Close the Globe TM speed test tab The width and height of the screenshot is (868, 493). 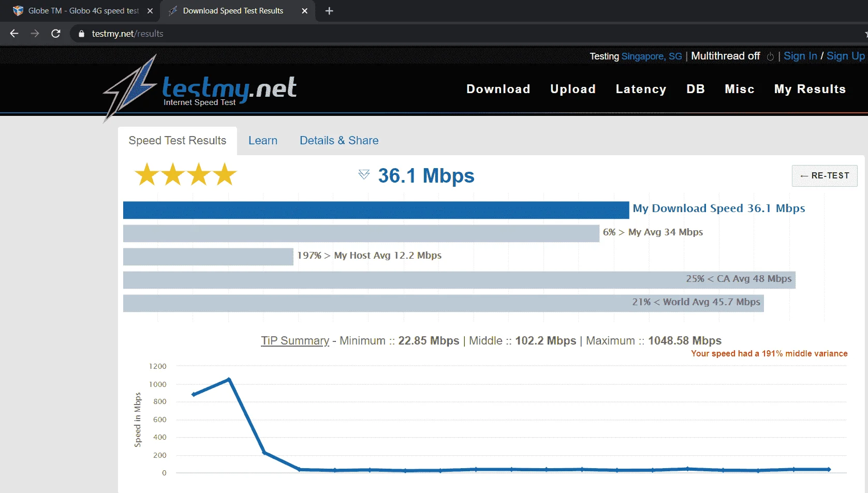[x=150, y=11]
